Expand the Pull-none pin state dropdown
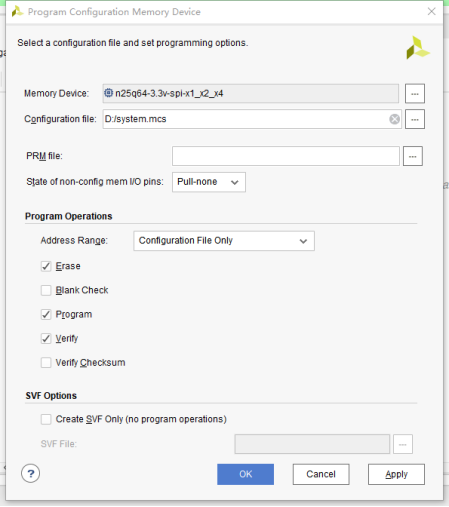This screenshot has width=449, height=507. [209, 182]
